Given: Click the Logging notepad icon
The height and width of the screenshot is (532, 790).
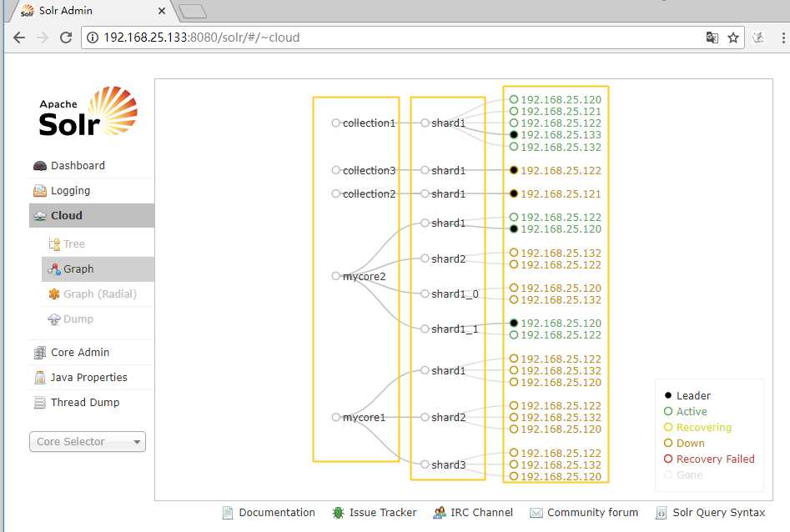Looking at the screenshot, I should tap(40, 191).
